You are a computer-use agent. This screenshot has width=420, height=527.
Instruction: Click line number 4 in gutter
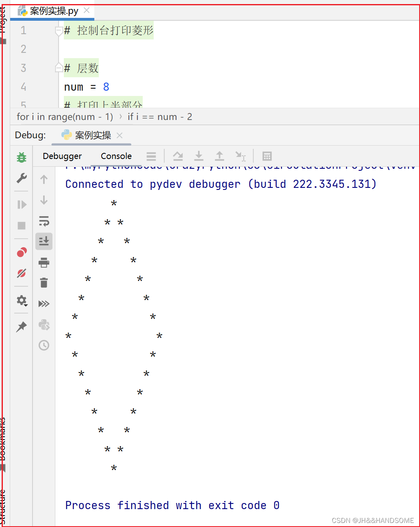coord(24,87)
